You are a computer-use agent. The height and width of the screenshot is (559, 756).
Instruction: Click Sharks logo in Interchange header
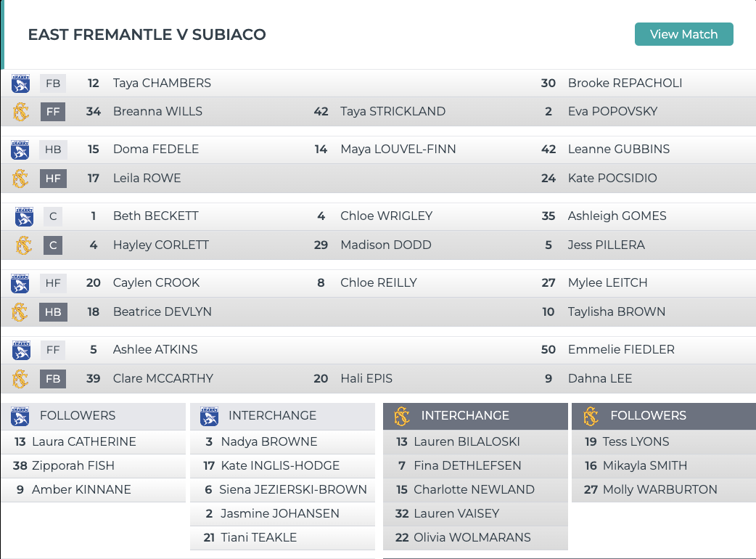coord(209,416)
